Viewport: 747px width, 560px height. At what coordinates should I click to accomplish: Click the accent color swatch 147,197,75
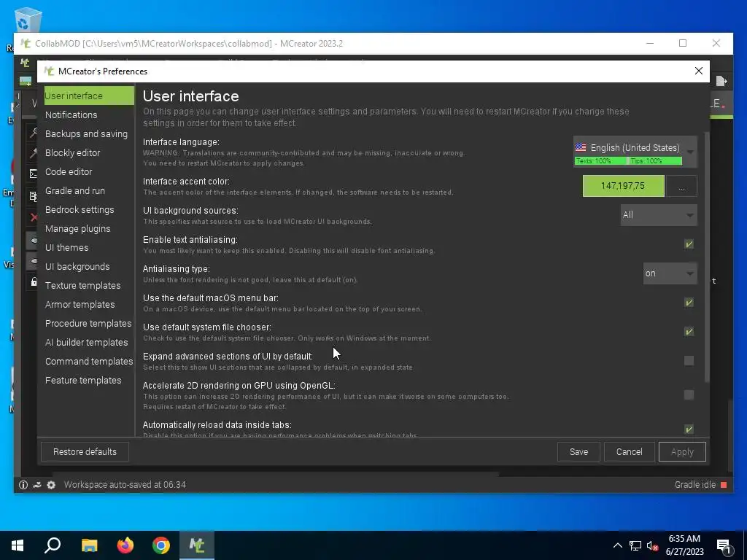(623, 186)
